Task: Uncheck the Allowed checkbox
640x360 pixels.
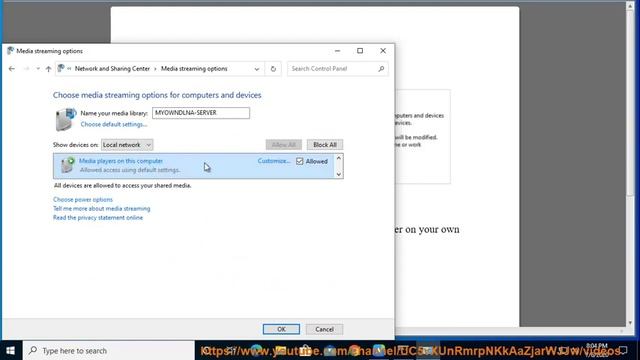Action: (300, 161)
